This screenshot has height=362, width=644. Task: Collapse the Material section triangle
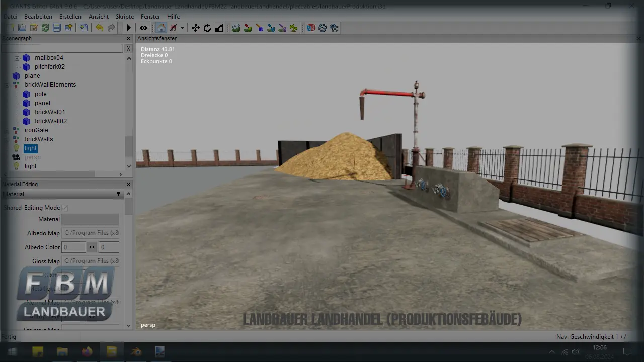pyautogui.click(x=119, y=194)
